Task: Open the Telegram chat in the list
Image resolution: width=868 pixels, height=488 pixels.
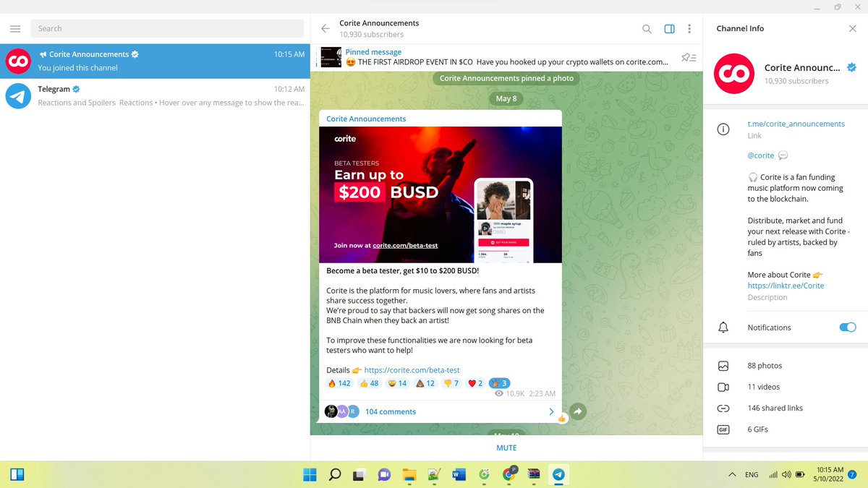Action: click(x=155, y=95)
